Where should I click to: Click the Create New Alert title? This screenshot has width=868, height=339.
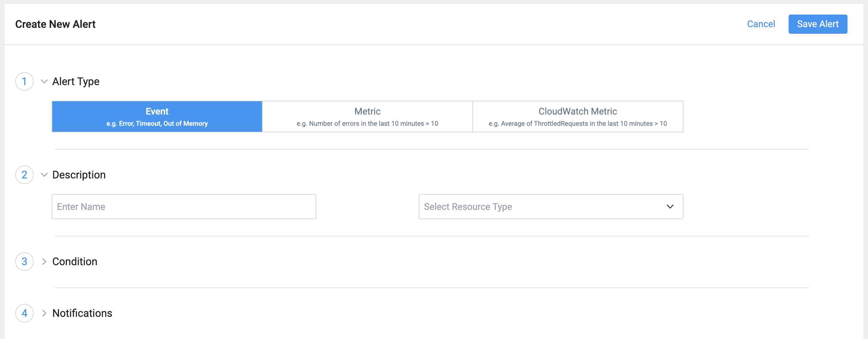55,24
